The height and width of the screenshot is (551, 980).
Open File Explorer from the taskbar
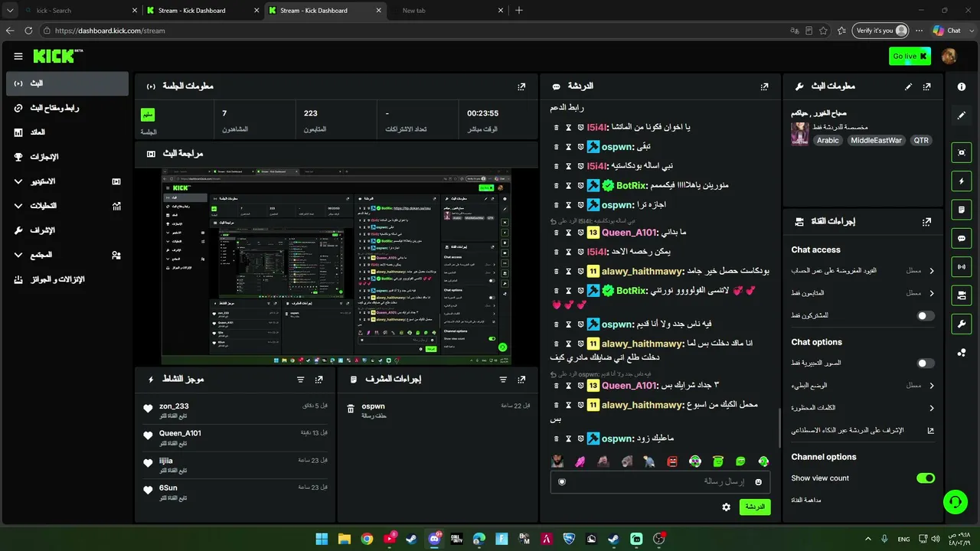coord(345,539)
